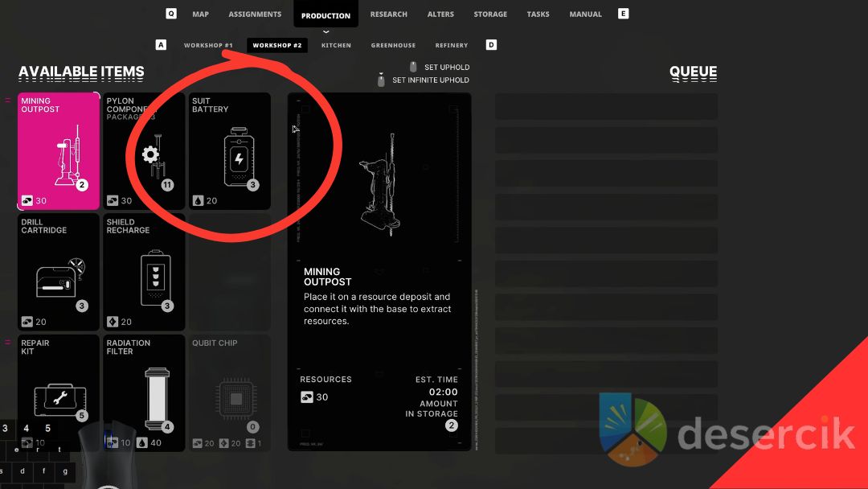
Task: Click the greyed-out Qubit Chip item
Action: click(229, 392)
